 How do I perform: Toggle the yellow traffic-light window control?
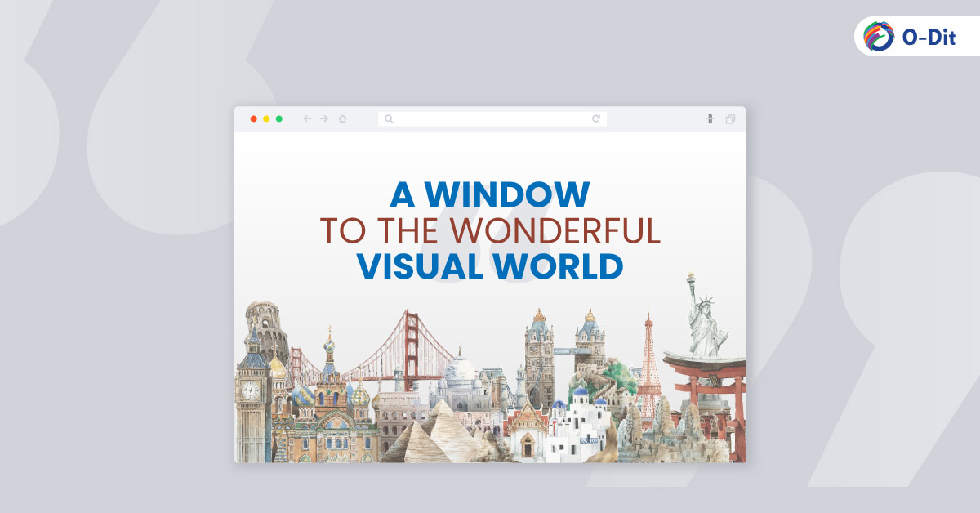coord(267,118)
